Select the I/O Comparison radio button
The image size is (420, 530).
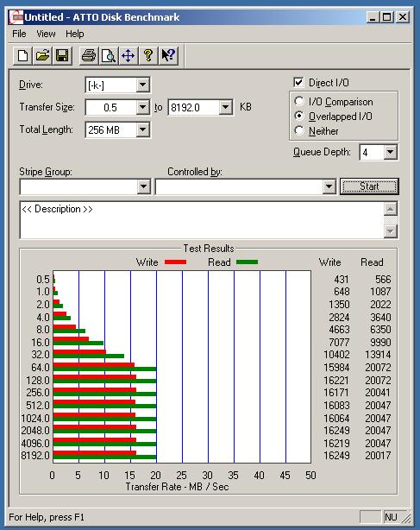tap(298, 101)
